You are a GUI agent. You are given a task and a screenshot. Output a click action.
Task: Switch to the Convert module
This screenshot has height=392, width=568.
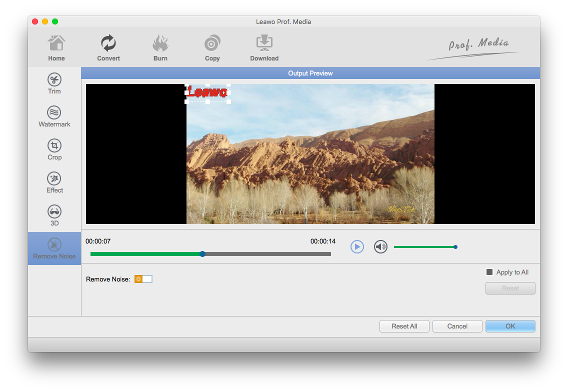coord(108,48)
